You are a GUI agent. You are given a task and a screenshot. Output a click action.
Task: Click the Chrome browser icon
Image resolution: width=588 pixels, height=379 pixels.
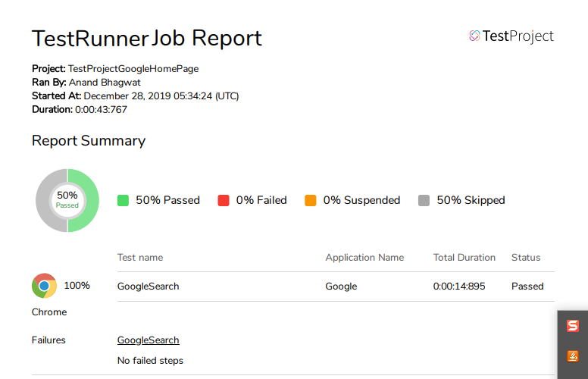click(44, 286)
